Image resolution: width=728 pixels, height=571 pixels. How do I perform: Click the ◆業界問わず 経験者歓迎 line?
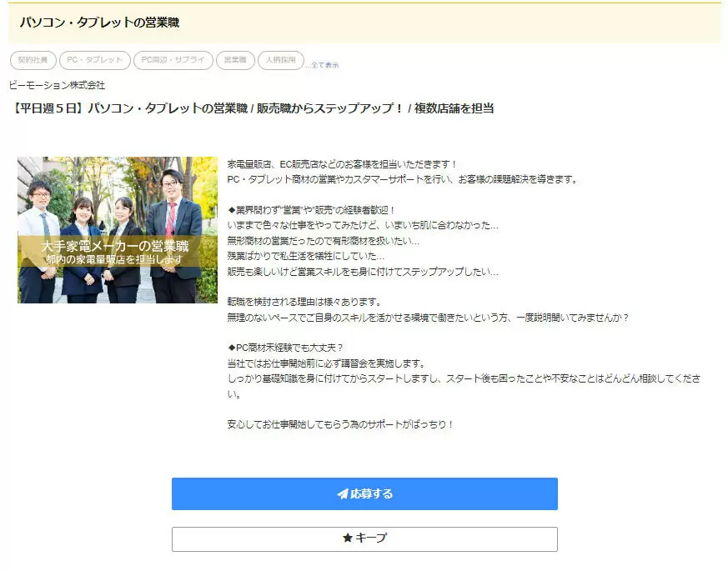click(312, 210)
